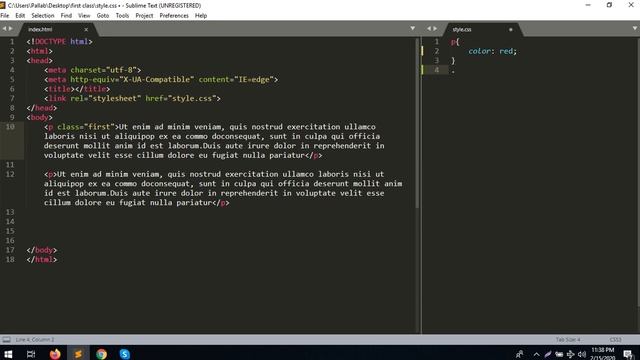Click the left pane vertical scrollbar
This screenshot has width=640, height=360.
pyautogui.click(x=417, y=122)
